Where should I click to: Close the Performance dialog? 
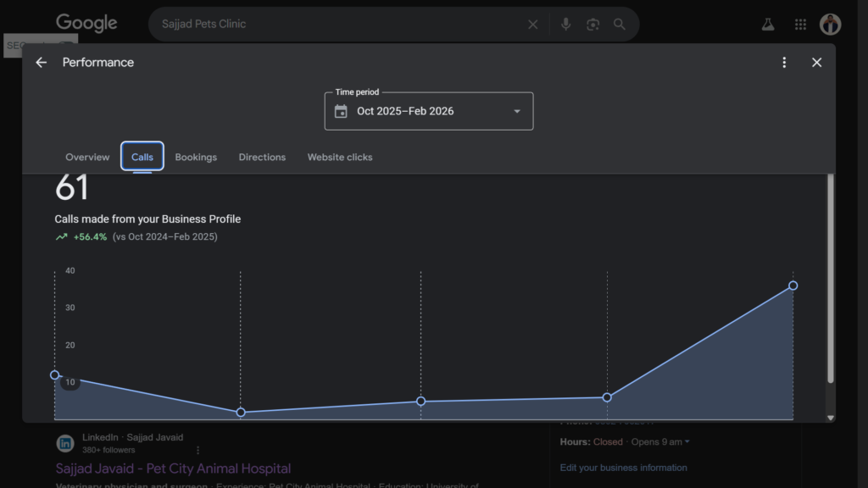816,63
